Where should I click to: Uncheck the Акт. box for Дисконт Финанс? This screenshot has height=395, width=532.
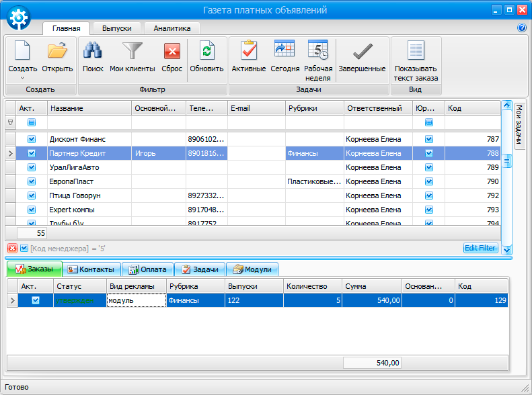(31, 139)
